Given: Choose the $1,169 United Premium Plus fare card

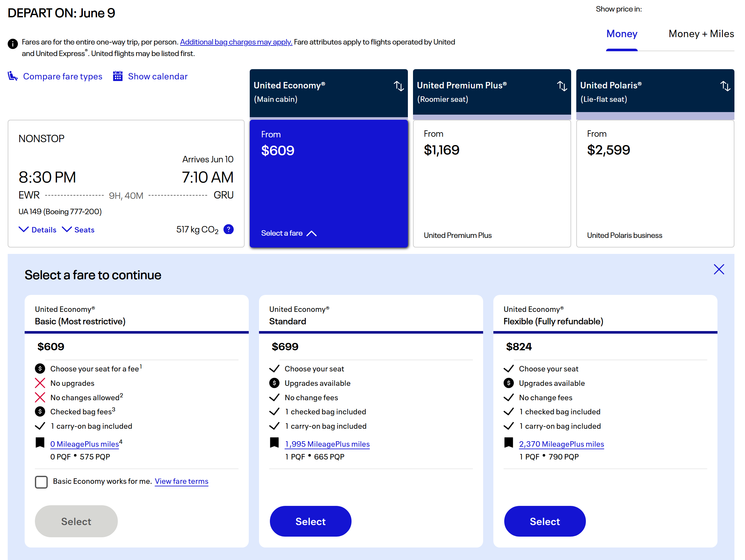Looking at the screenshot, I should click(x=491, y=183).
